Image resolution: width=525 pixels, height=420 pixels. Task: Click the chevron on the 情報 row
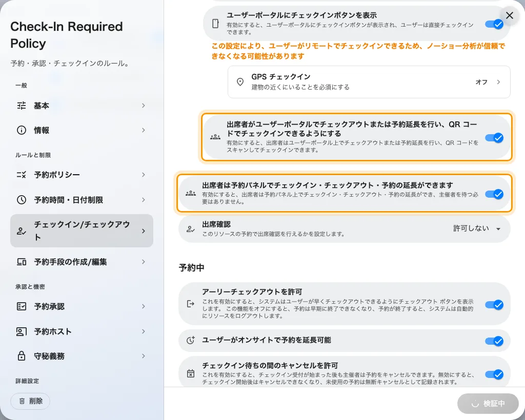[144, 130]
